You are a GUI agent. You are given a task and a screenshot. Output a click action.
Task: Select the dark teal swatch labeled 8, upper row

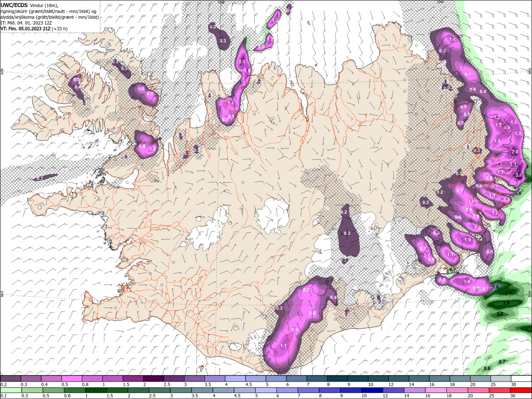pos(337,378)
